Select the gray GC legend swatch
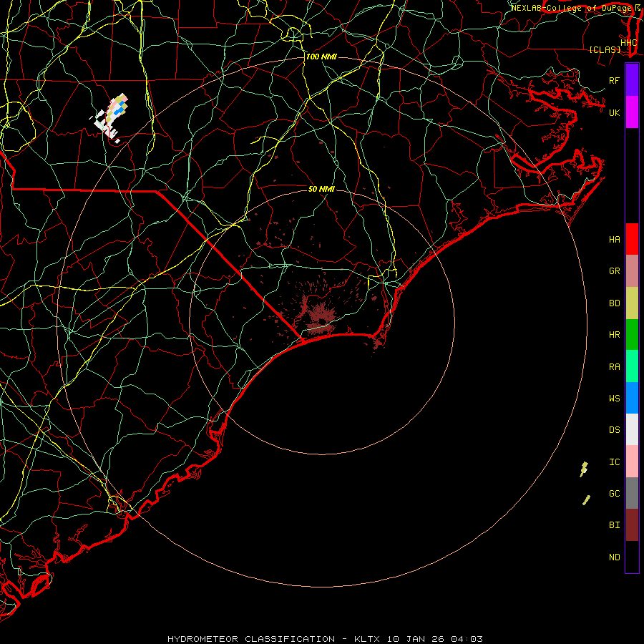The image size is (644, 644). click(632, 493)
